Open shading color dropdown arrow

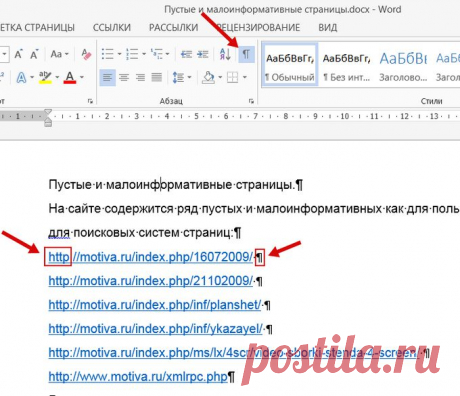click(220, 78)
